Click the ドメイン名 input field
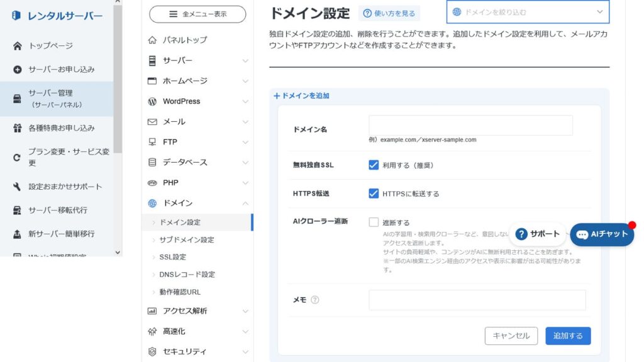This screenshot has height=362, width=644. click(x=470, y=125)
